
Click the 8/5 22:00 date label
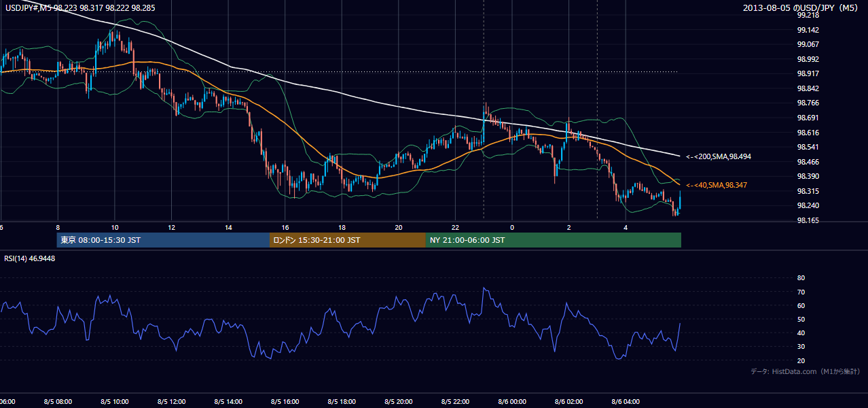coord(455,402)
